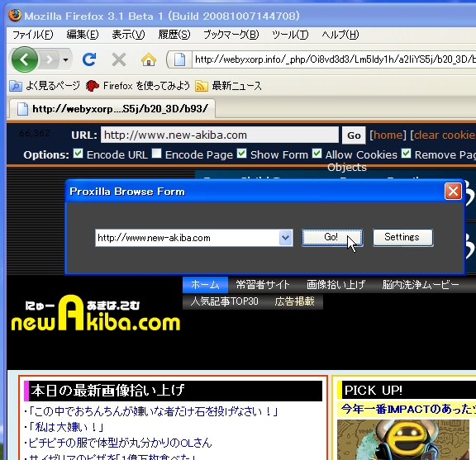
Task: Open the ツール(T) menu
Action: tap(290, 35)
